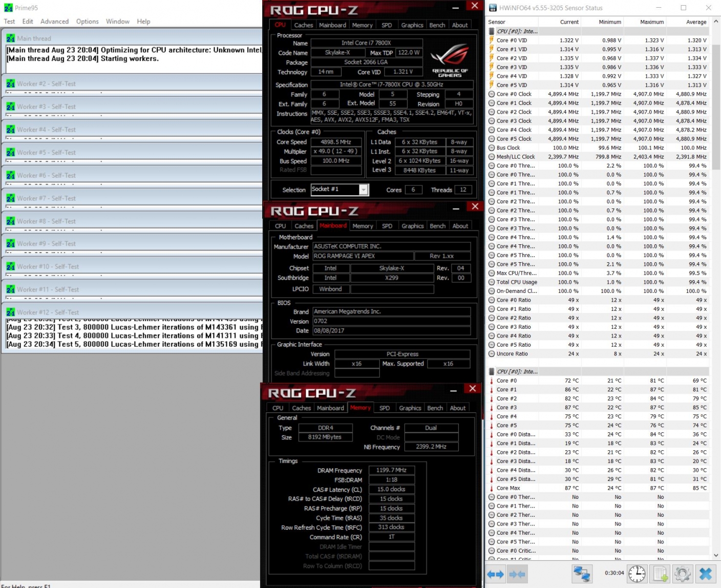
Task: Open the Test menu in Prime95
Action: tap(9, 22)
